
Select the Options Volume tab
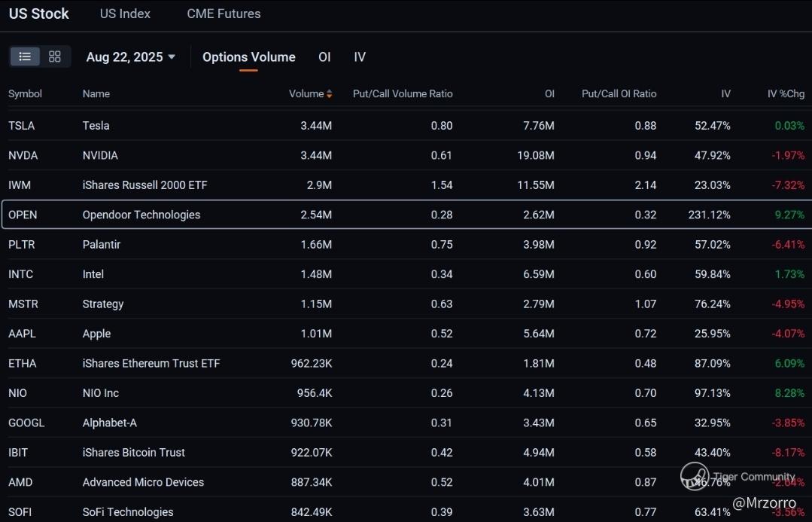(x=248, y=57)
